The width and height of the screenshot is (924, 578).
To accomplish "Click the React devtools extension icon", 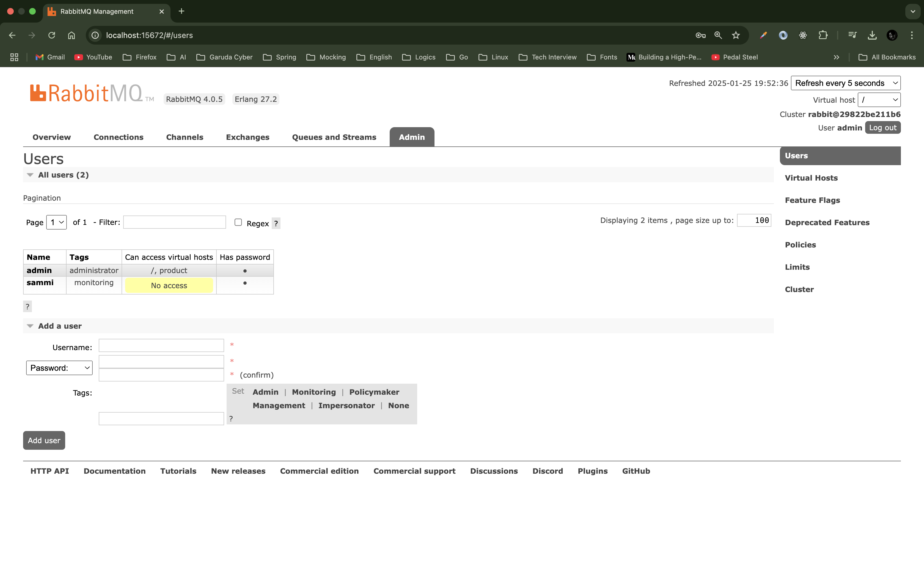I will (x=803, y=35).
